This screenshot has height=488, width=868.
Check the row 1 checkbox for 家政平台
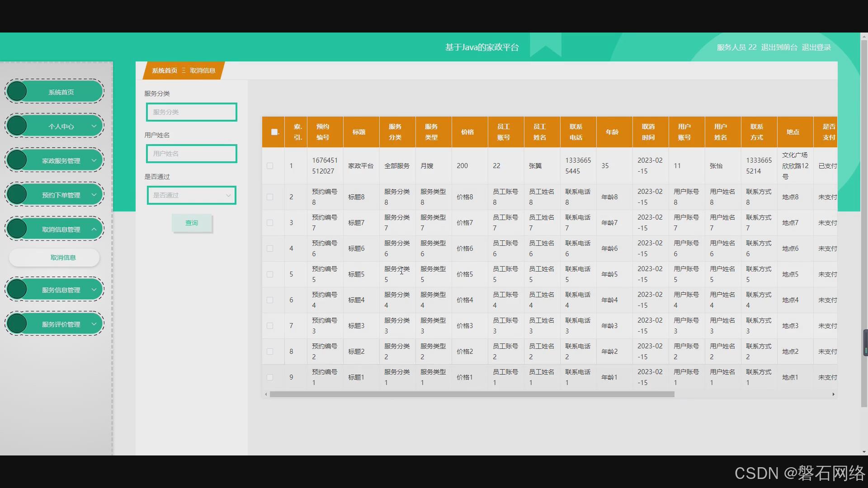click(x=270, y=166)
